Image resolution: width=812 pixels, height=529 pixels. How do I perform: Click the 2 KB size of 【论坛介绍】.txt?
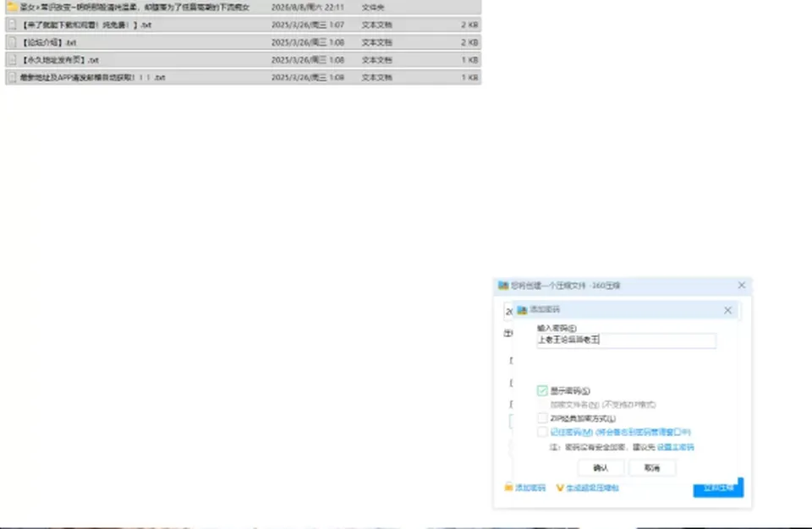pyautogui.click(x=469, y=42)
